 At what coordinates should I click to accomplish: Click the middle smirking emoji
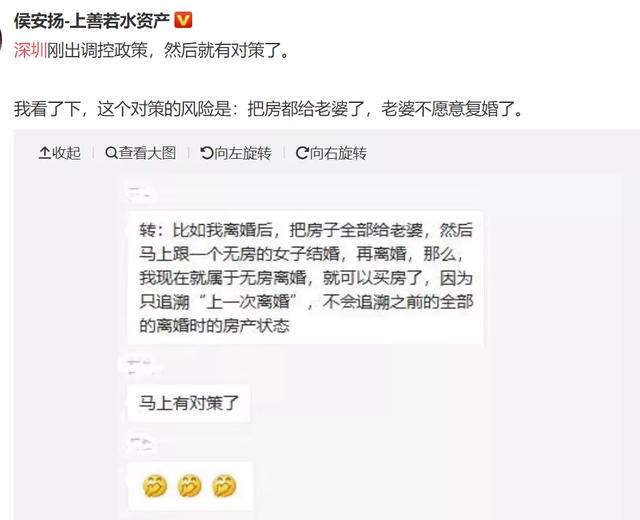[x=190, y=486]
